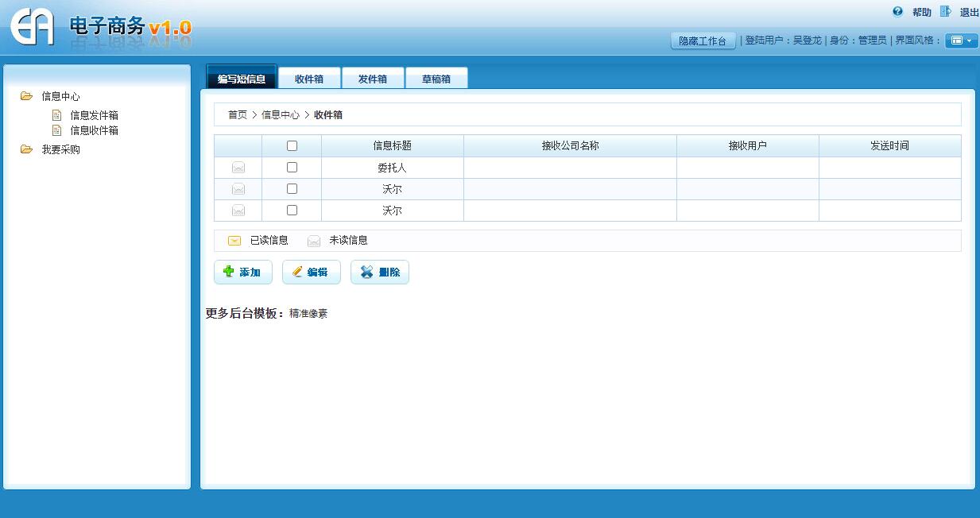Click the exit door icon

pos(945,12)
